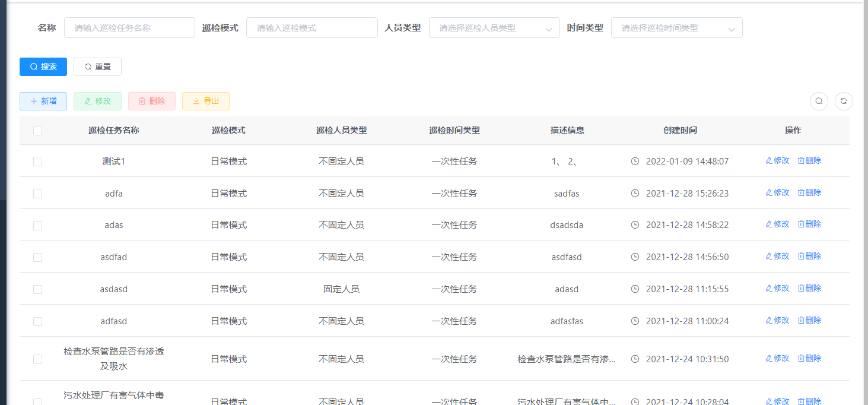The image size is (868, 405).
Task: Click the 名称 task name input field
Action: 129,28
